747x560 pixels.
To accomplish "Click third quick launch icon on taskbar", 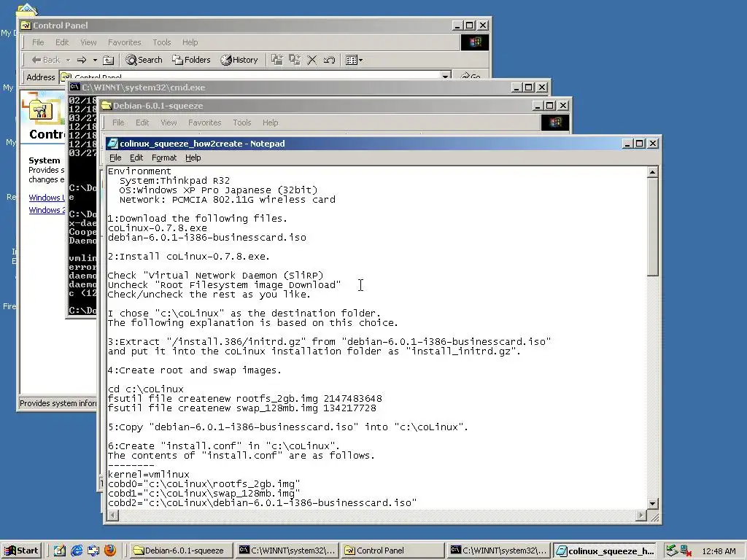I will 93,551.
